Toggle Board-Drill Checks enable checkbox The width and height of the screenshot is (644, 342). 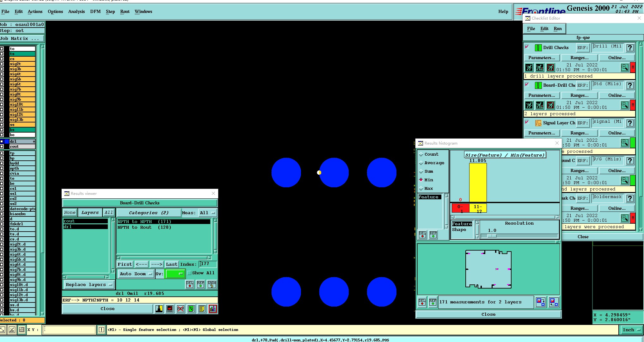click(527, 84)
